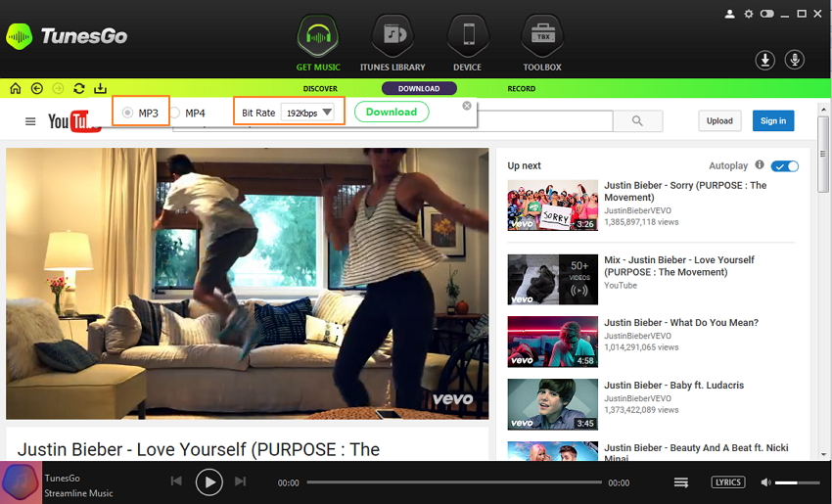
Task: Focus the YouTube search field
Action: (x=544, y=121)
